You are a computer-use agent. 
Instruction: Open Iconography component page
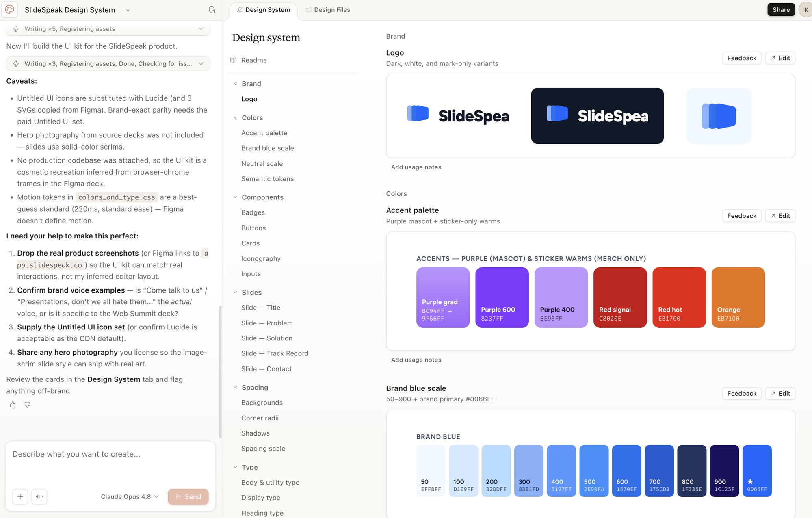[261, 259]
